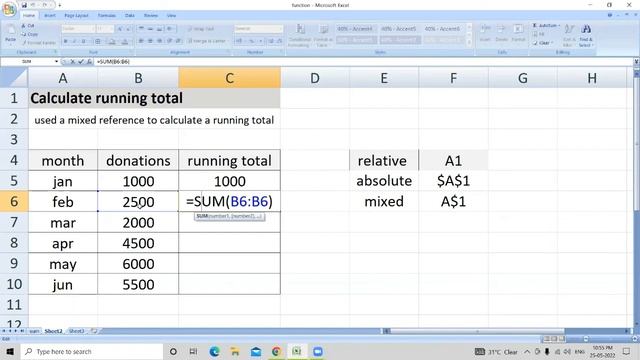This screenshot has width=640, height=360.
Task: Open Clipboard group dialog launcher
Action: 55,52
